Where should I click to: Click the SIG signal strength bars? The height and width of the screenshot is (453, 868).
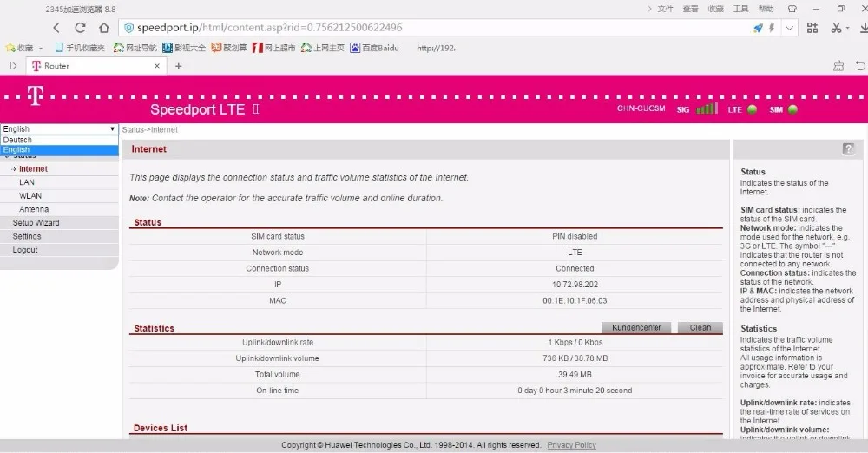[x=707, y=108]
